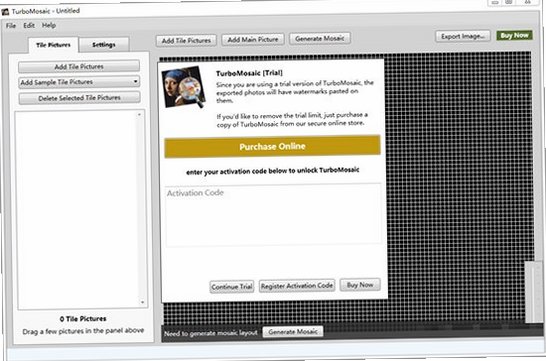The image size is (546, 361).
Task: Click the Activation Code text field
Action: (273, 215)
